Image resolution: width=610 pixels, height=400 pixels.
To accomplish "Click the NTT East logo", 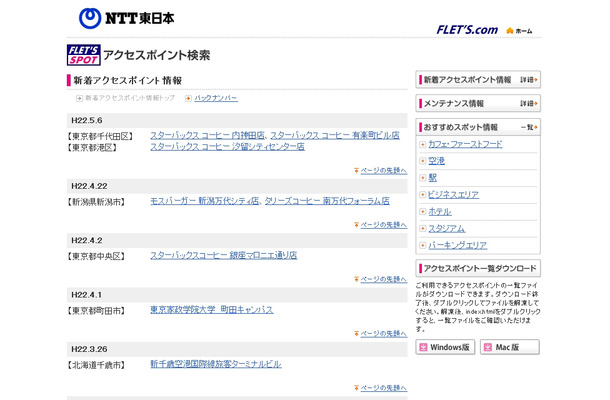I will coord(126,18).
